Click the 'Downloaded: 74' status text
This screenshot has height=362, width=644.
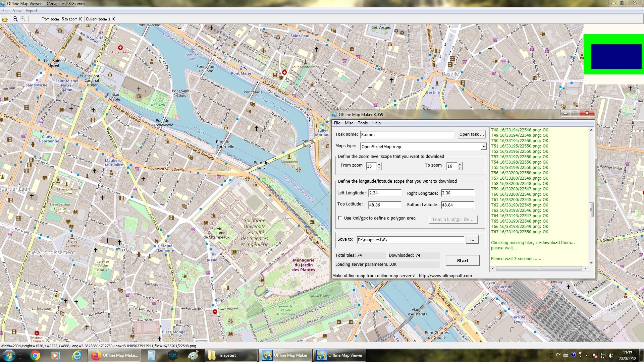[405, 255]
